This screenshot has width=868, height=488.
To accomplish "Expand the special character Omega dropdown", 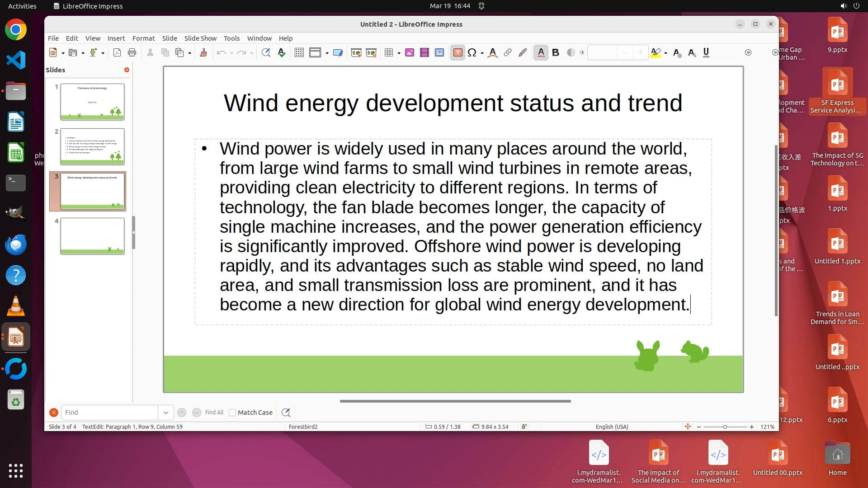I will 482,53.
